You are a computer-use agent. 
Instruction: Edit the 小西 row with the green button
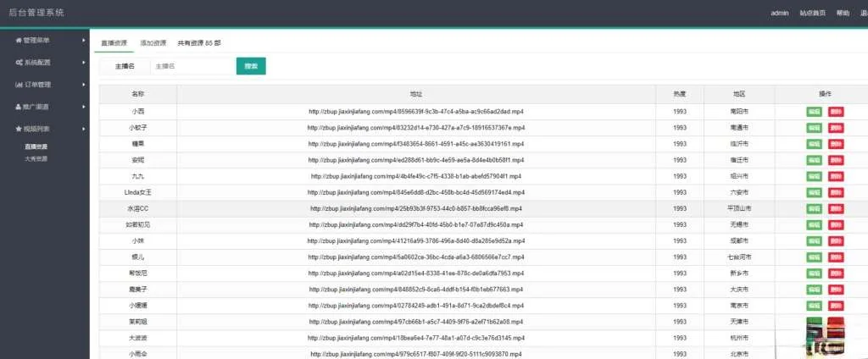coord(814,111)
